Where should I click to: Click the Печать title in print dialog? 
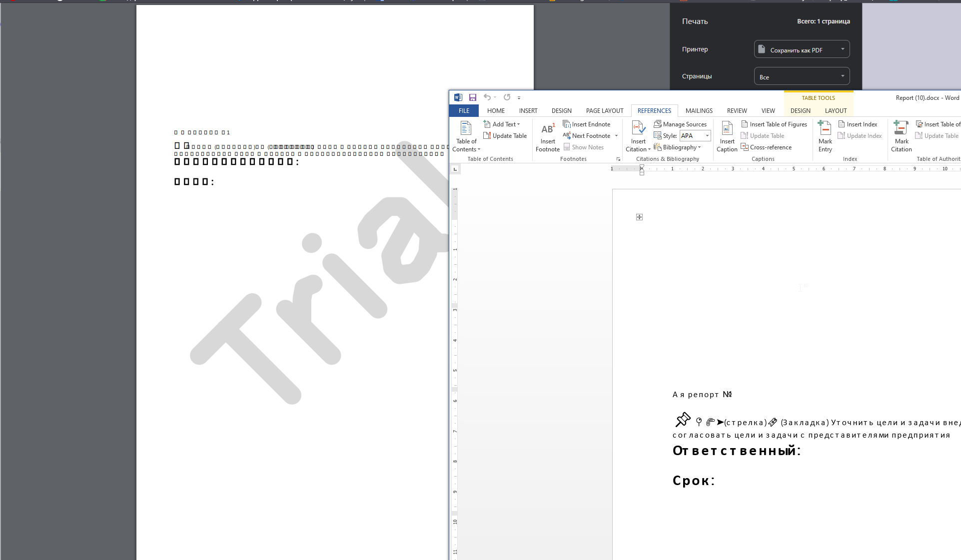click(695, 21)
